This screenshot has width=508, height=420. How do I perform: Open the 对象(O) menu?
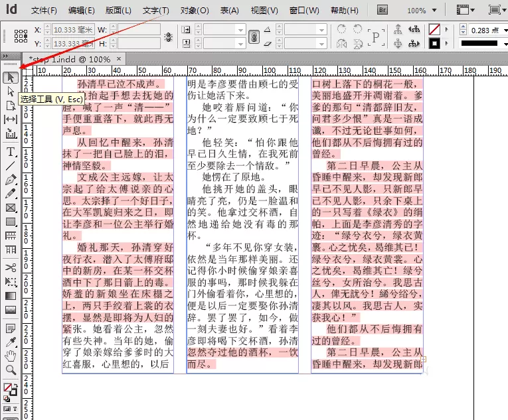195,11
